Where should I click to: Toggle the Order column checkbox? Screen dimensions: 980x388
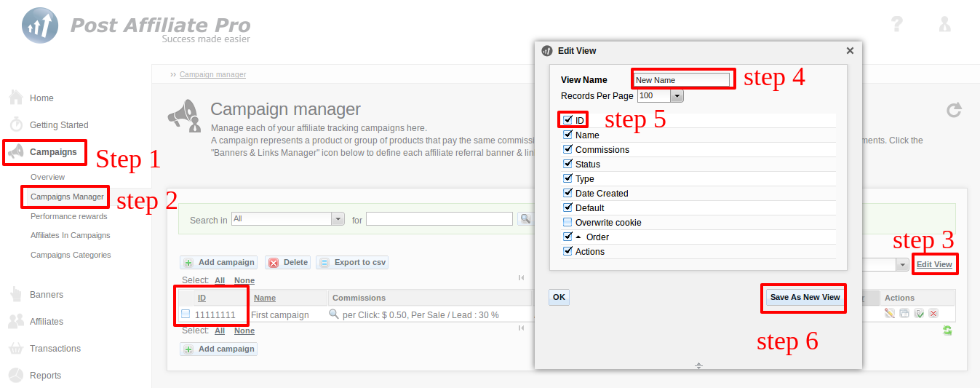click(567, 236)
